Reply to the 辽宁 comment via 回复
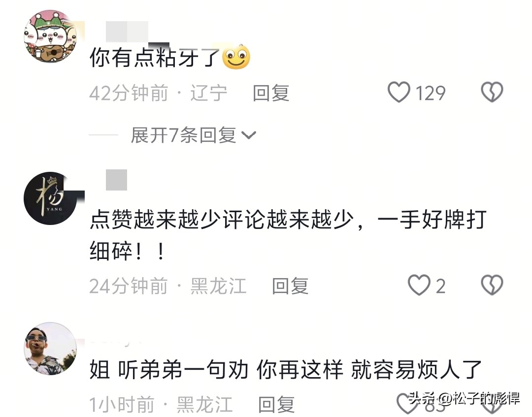This screenshot has height=417, width=532. click(x=271, y=93)
